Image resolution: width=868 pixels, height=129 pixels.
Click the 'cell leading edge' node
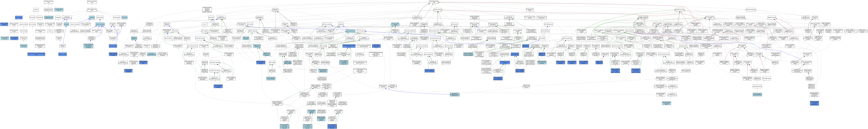click(113, 24)
